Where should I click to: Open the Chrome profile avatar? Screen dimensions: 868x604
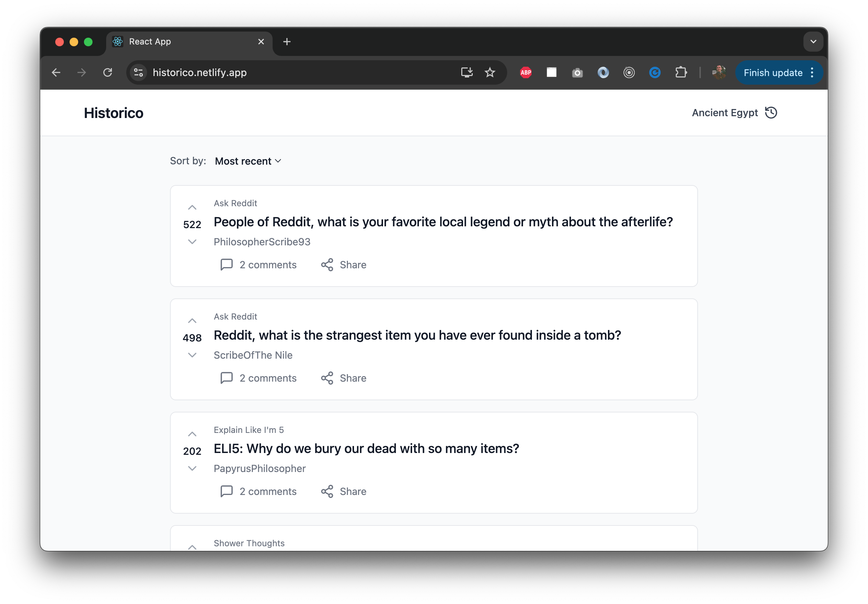pyautogui.click(x=719, y=72)
